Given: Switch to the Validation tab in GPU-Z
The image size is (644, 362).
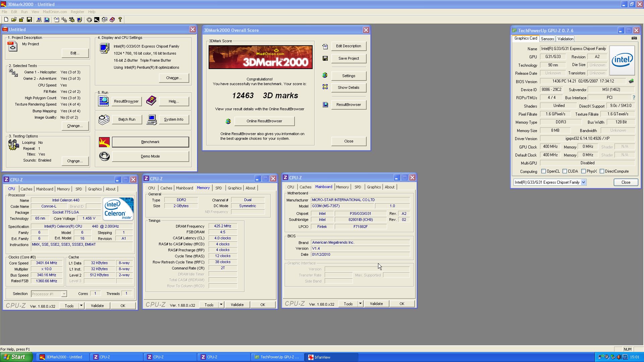Looking at the screenshot, I should click(566, 39).
